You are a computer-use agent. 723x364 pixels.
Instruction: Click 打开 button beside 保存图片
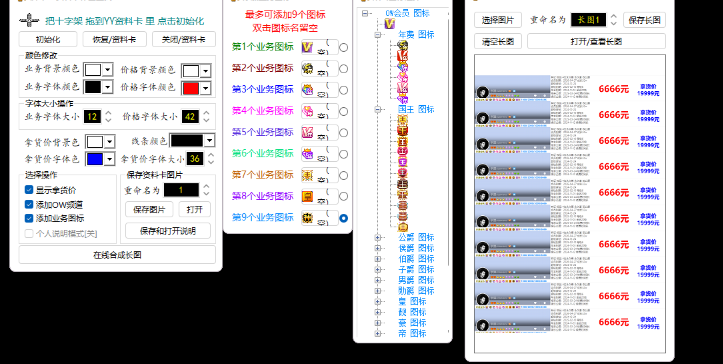pos(195,209)
